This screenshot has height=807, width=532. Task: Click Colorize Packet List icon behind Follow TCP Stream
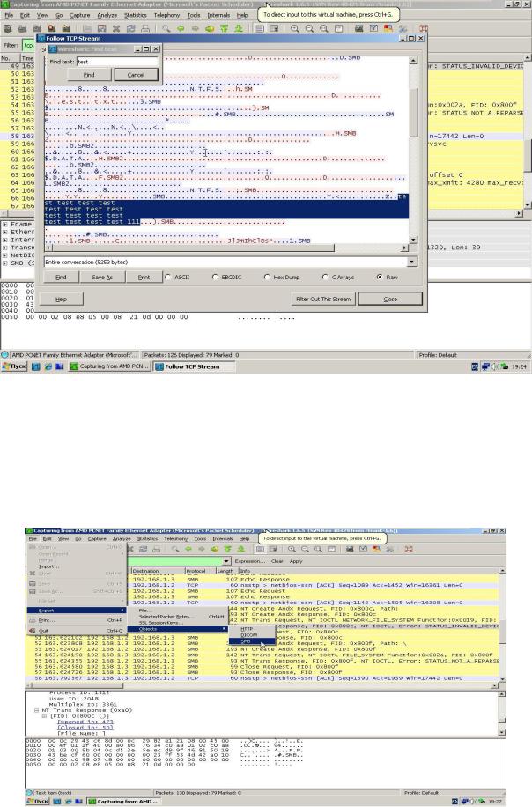point(260,28)
